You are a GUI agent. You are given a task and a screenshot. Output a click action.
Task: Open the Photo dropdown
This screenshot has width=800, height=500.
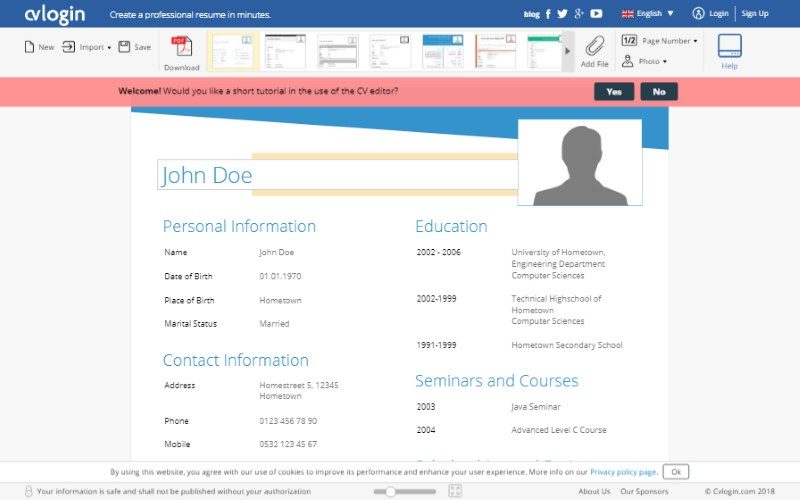tap(644, 61)
